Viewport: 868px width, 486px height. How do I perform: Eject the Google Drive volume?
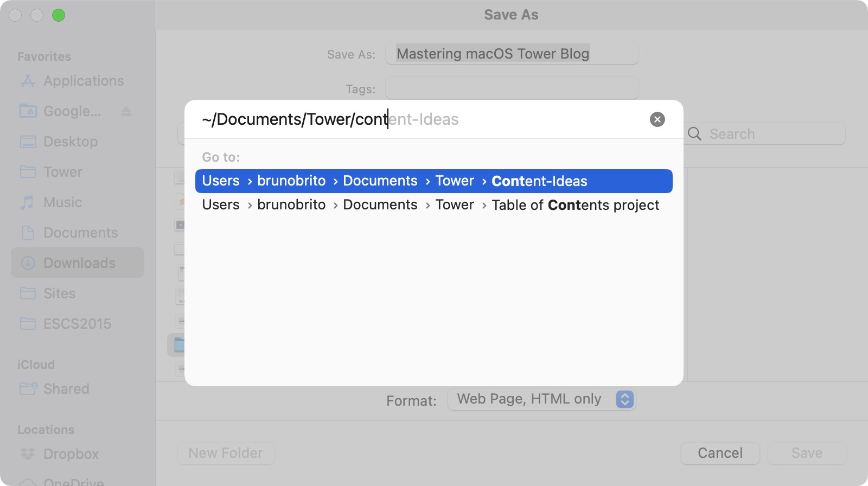click(x=126, y=111)
